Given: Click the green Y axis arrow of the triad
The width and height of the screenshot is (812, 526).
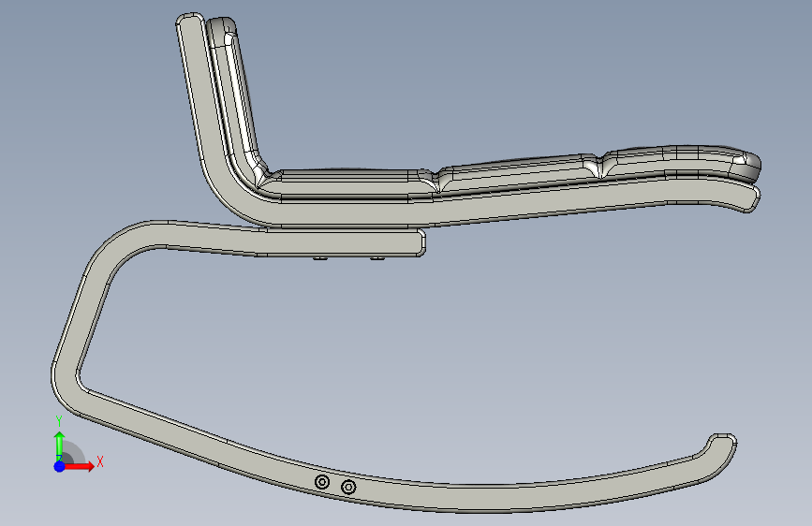Looking at the screenshot, I should click(59, 446).
